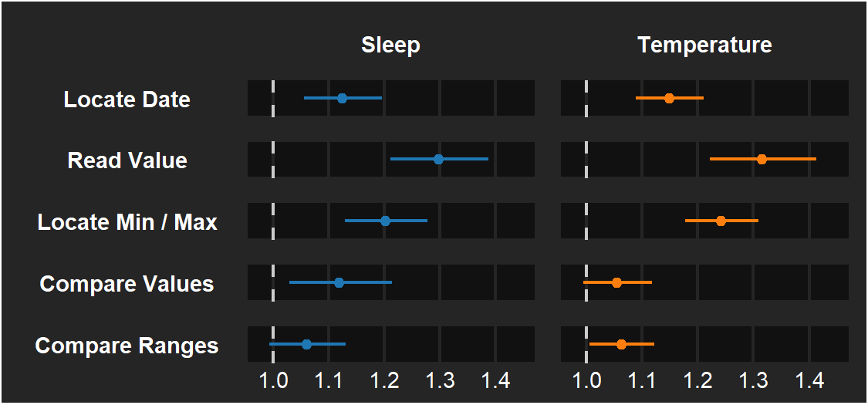868x405 pixels.
Task: Select the Read Value row label
Action: tap(127, 160)
